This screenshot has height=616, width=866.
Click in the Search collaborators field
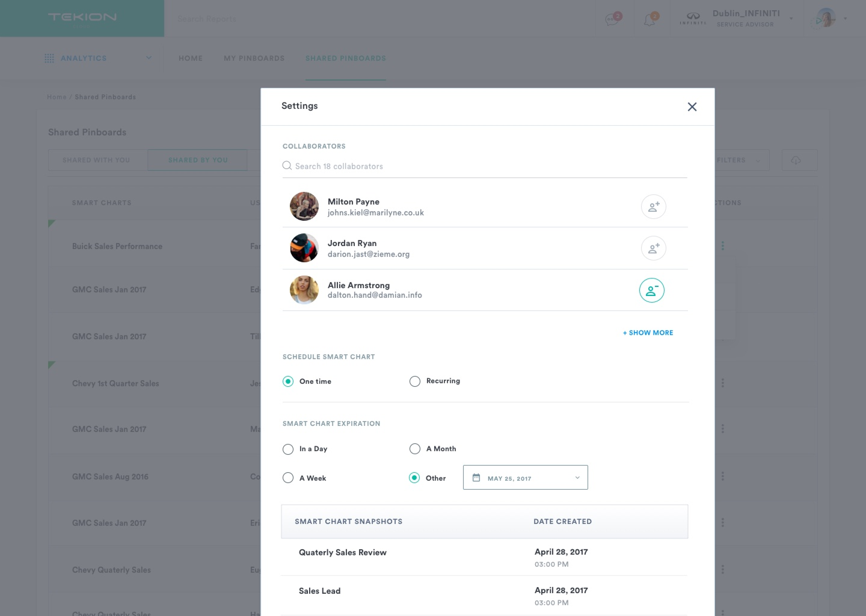484,166
